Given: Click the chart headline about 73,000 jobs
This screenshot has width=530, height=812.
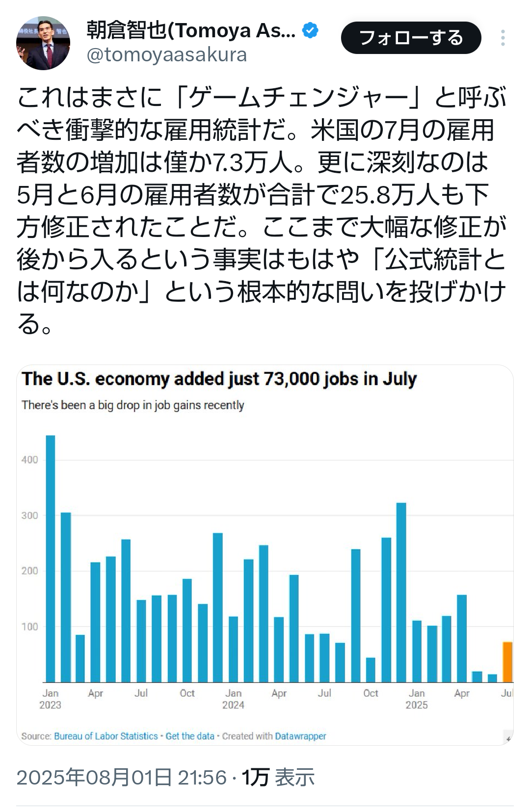Looking at the screenshot, I should point(219,379).
